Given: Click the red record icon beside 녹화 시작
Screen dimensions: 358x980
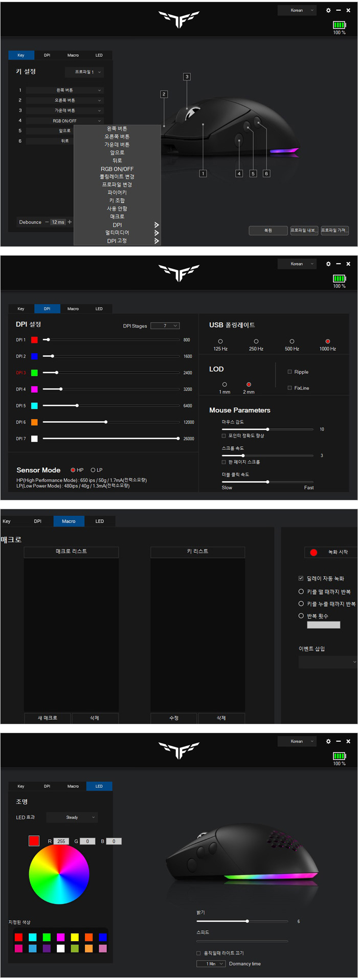Looking at the screenshot, I should pos(314,552).
